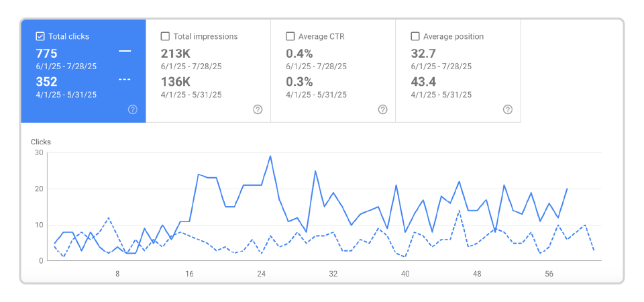Click the 136K previous-period impressions value
644x302 pixels.
pos(176,82)
